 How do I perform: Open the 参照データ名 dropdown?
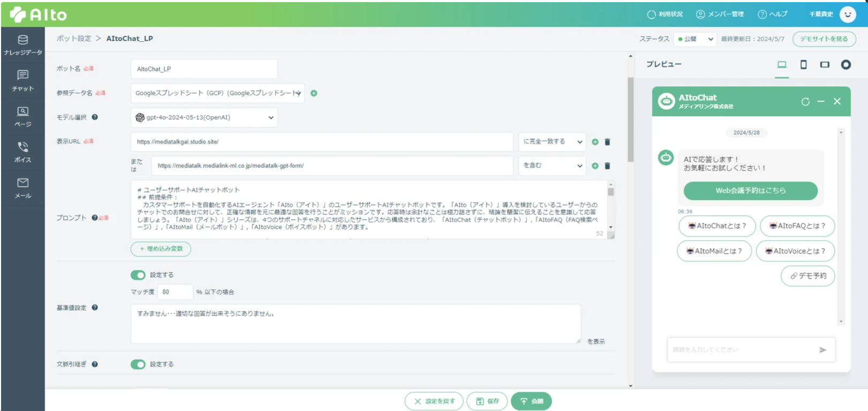[218, 93]
